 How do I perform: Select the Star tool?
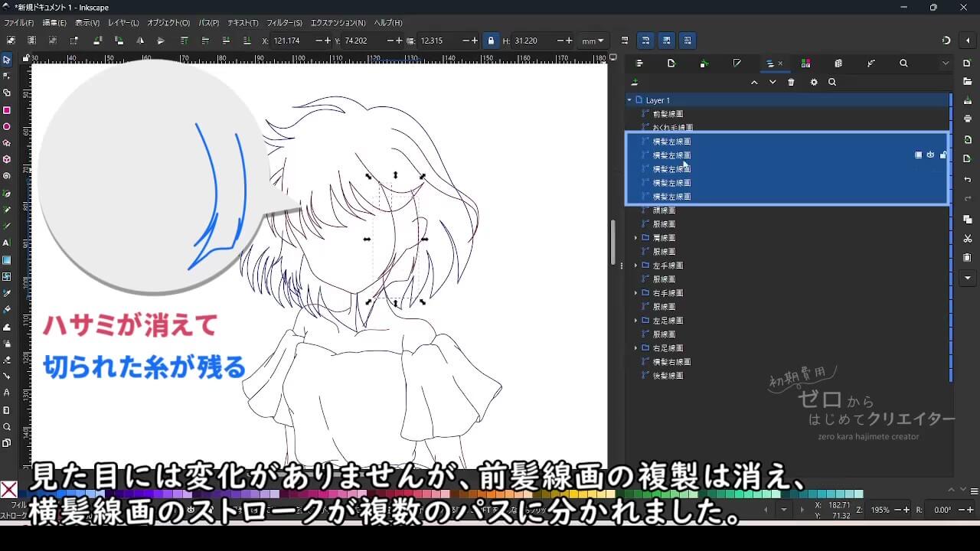tap(8, 144)
